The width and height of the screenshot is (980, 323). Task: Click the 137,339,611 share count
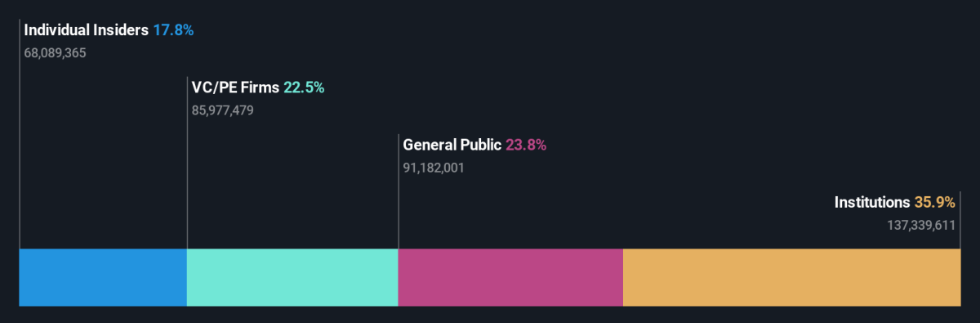click(x=921, y=225)
